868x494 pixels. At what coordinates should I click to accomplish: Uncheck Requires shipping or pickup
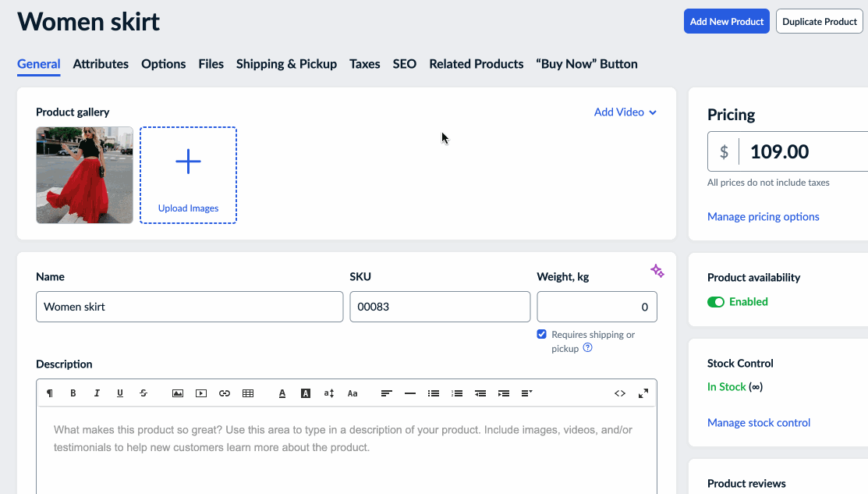coord(541,334)
